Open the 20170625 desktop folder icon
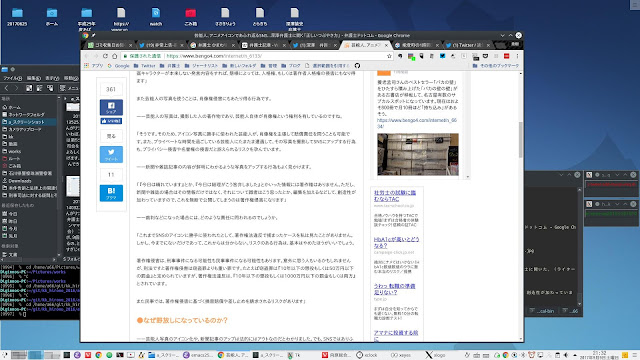This screenshot has width=640, height=360. pyautogui.click(x=17, y=17)
